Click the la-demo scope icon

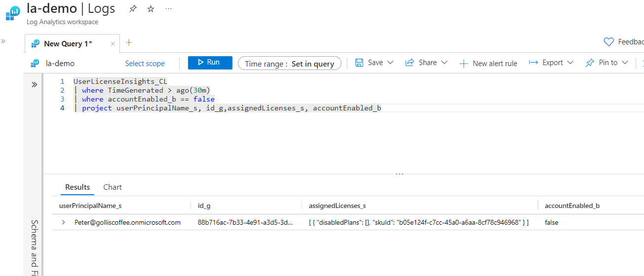[35, 63]
